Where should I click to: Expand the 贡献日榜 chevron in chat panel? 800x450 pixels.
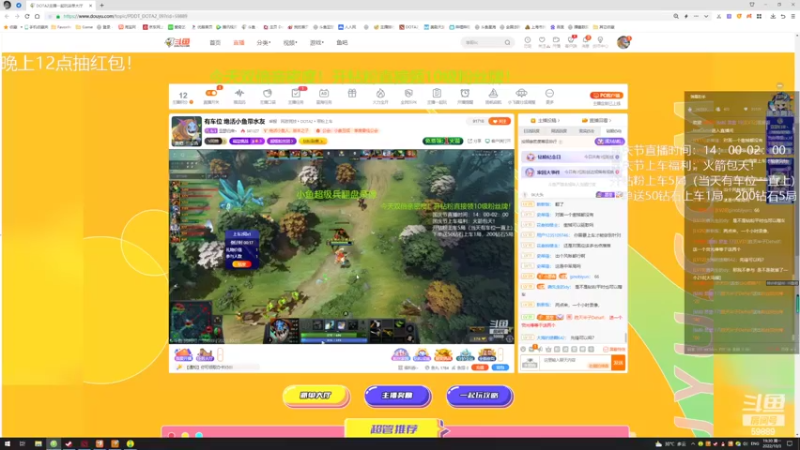pos(610,121)
